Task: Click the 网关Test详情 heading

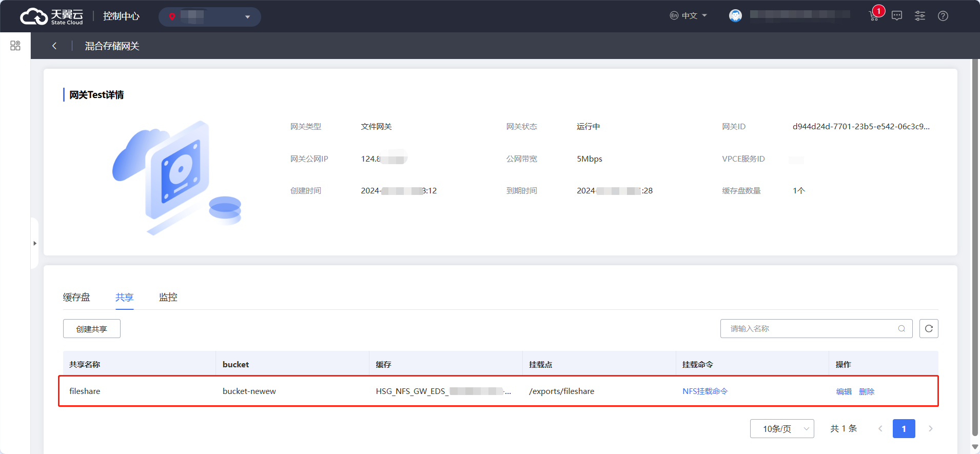Action: (96, 95)
